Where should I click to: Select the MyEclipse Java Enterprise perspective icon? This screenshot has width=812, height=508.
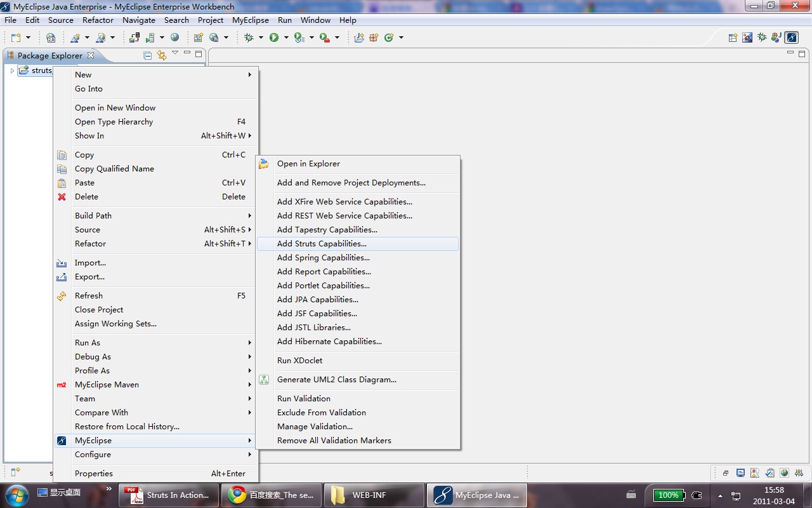(791, 37)
